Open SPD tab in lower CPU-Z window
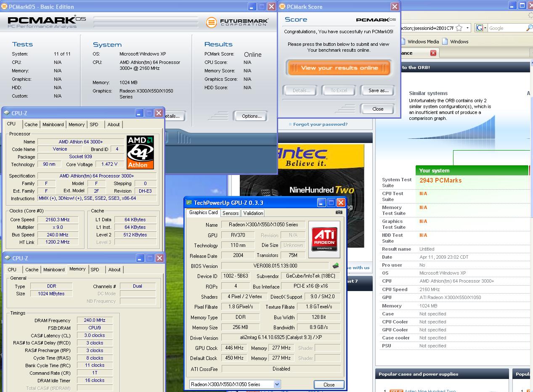This screenshot has height=392, width=533. [95, 270]
